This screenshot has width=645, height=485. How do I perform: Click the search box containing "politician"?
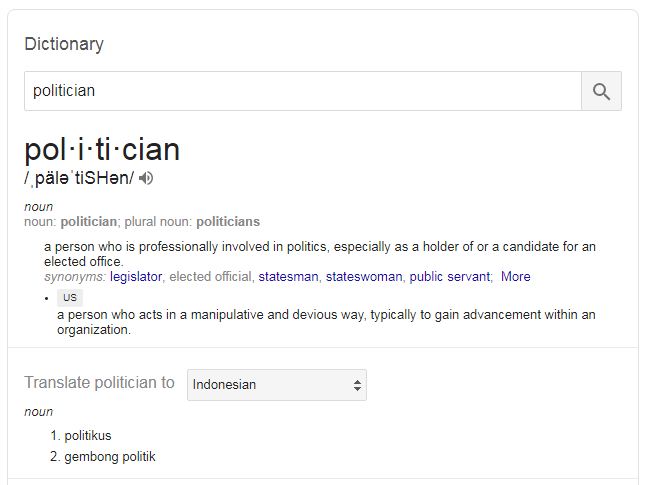pyautogui.click(x=302, y=91)
